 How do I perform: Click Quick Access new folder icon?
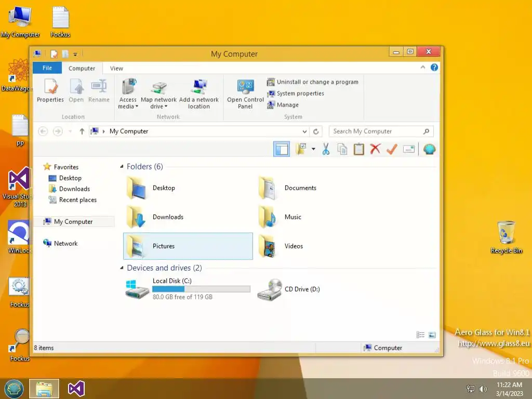pos(65,54)
